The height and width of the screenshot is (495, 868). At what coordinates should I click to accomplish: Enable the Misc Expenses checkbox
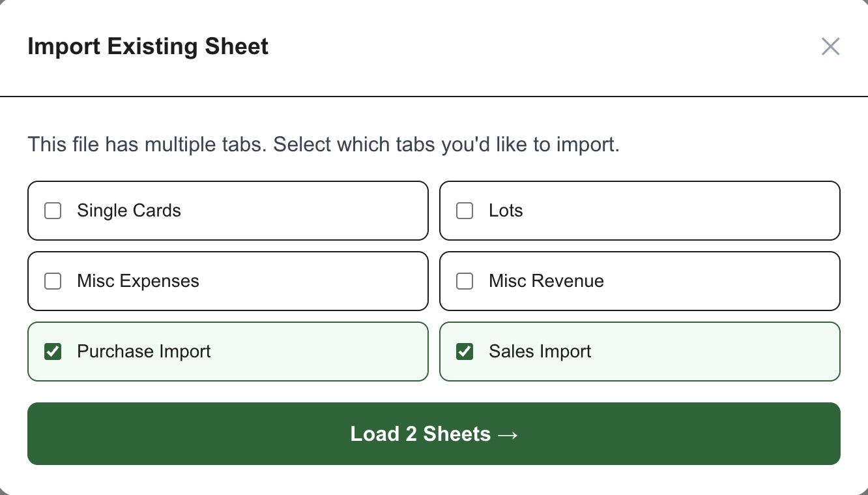53,281
